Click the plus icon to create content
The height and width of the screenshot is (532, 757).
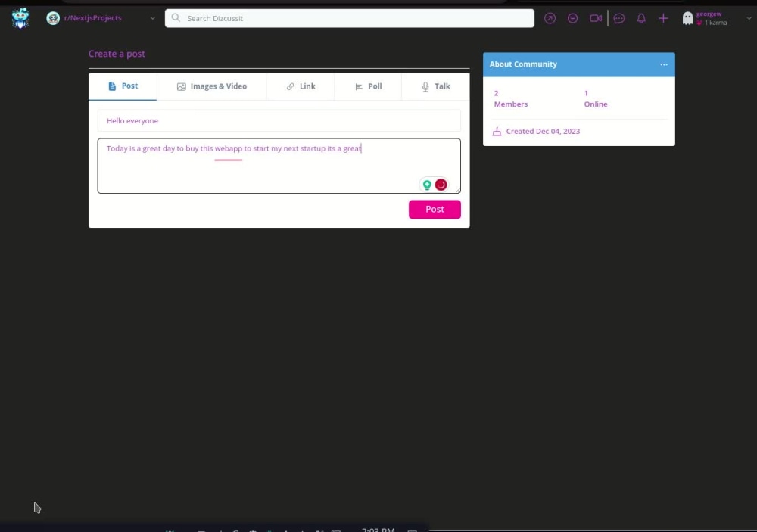pos(663,17)
